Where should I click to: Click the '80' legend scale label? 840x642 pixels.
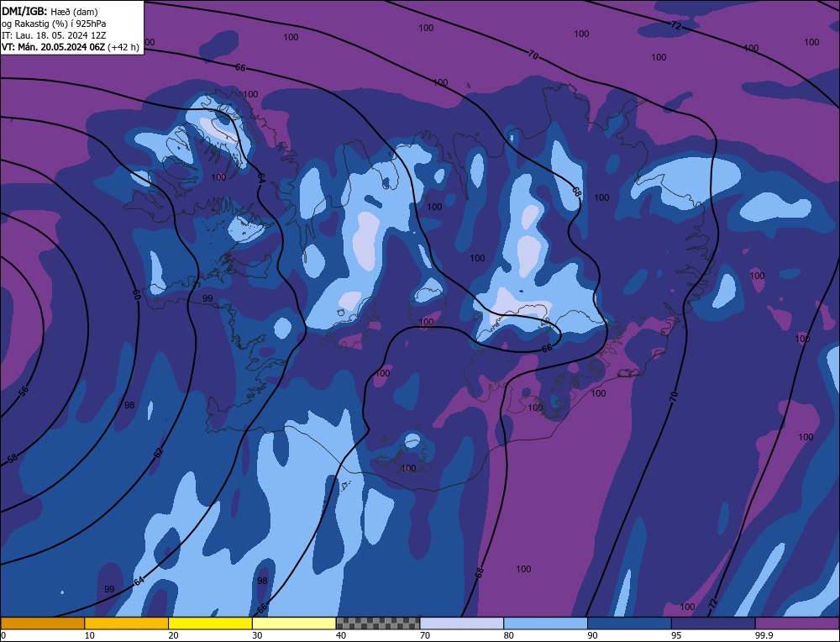point(509,635)
